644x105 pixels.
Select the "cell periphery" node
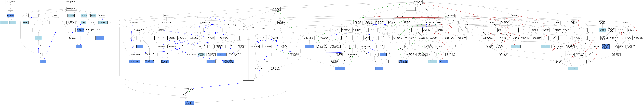[x=102, y=16]
